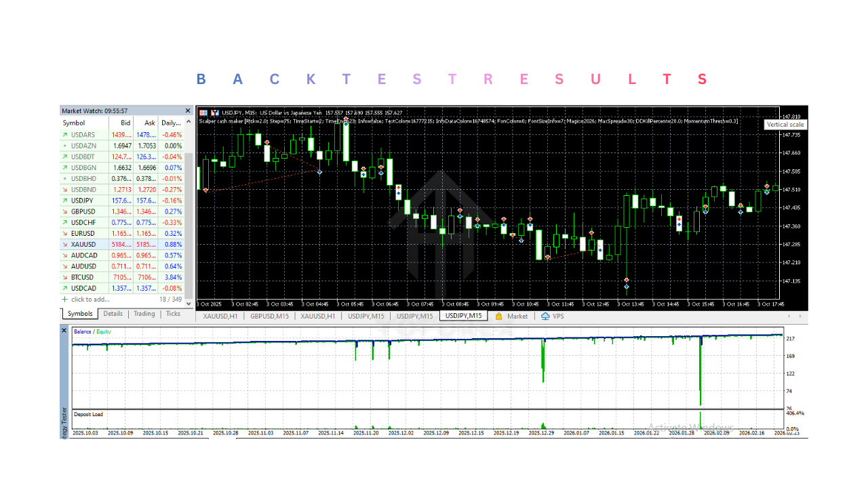The height and width of the screenshot is (488, 868).
Task: Open the Details tab in Market Watch
Action: click(113, 313)
